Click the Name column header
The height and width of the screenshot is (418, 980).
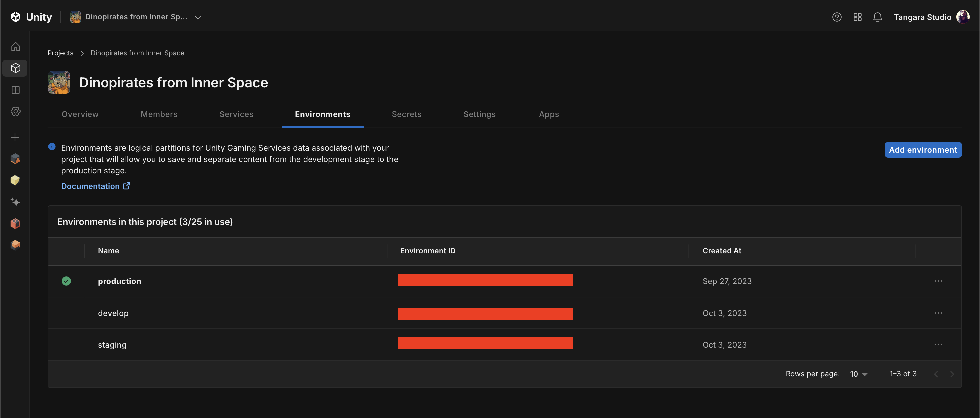[x=108, y=251]
